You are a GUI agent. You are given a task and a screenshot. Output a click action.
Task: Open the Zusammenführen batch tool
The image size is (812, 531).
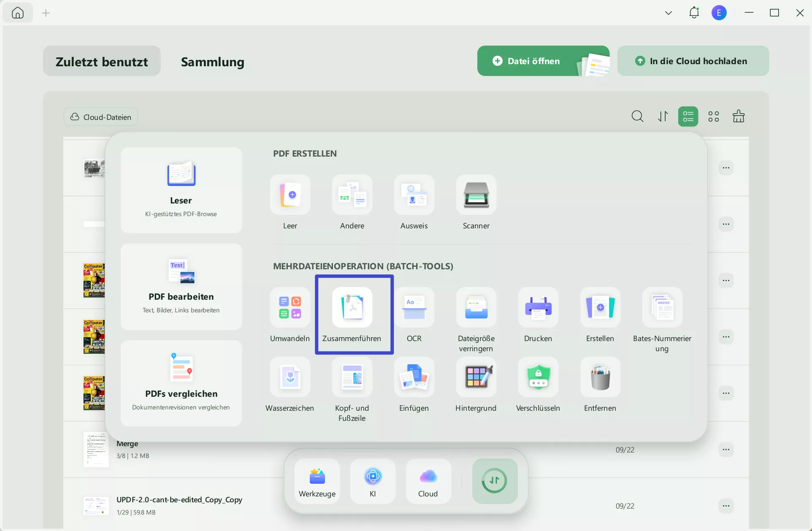[352, 308]
